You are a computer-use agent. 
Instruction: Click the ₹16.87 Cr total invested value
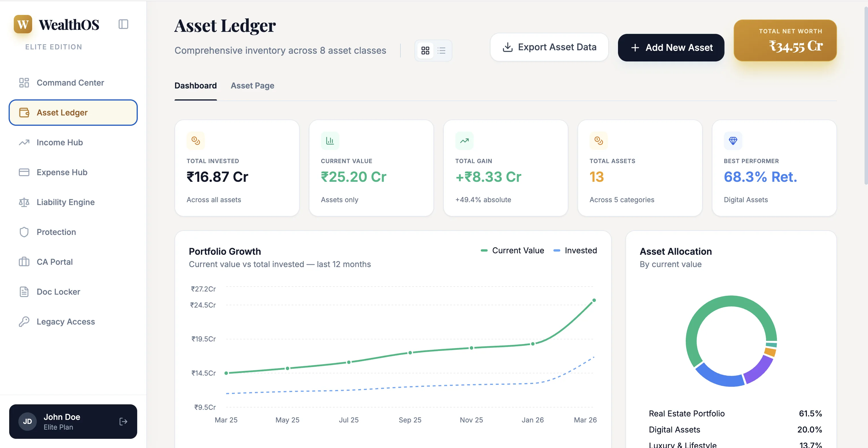(217, 177)
